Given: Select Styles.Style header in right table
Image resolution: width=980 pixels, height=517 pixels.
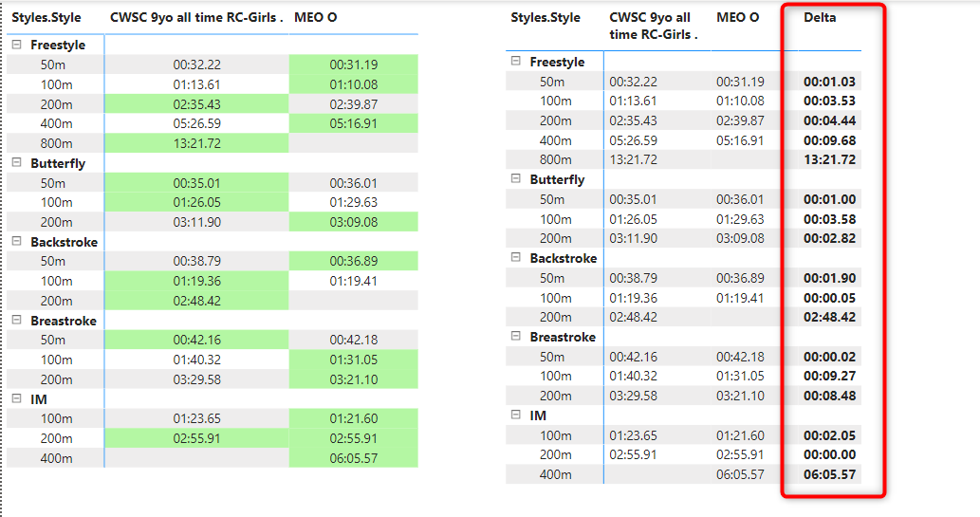Looking at the screenshot, I should click(545, 17).
